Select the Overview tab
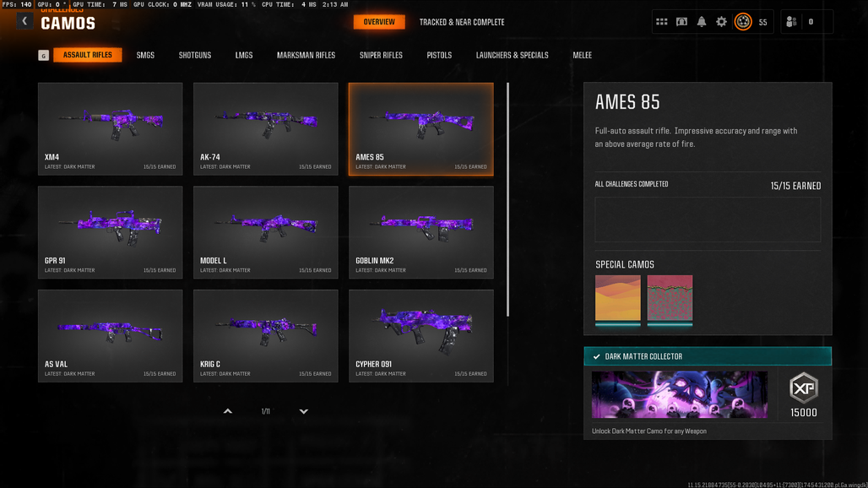Viewport: 868px width, 488px height. click(379, 22)
